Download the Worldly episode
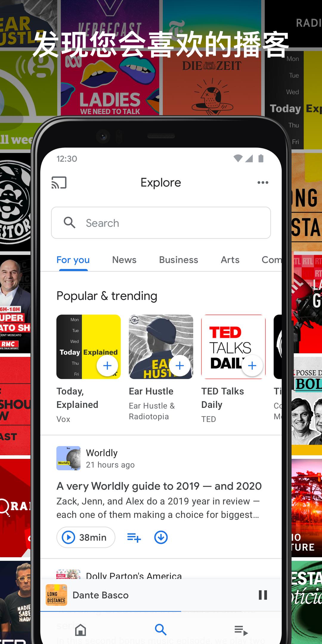 [161, 537]
